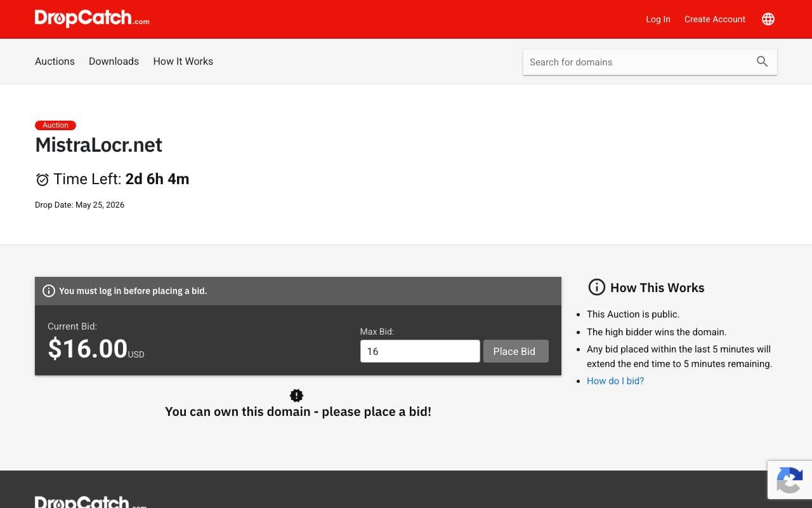Screen dimensions: 812x508
Task: Open the How It Works page
Action: (183, 62)
